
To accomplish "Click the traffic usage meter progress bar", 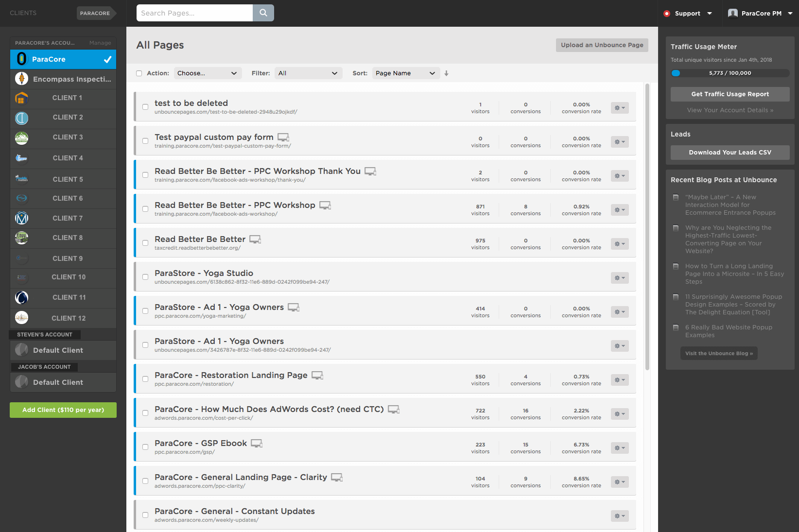I will coord(730,73).
